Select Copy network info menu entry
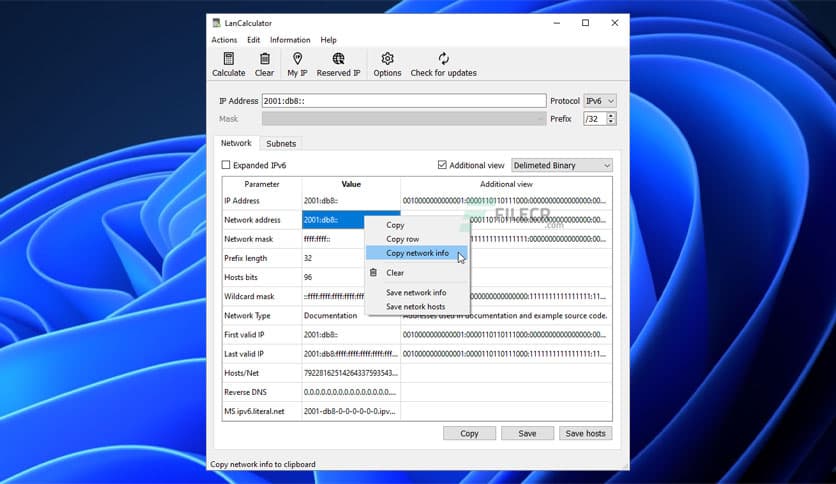The height and width of the screenshot is (484, 836). point(417,253)
